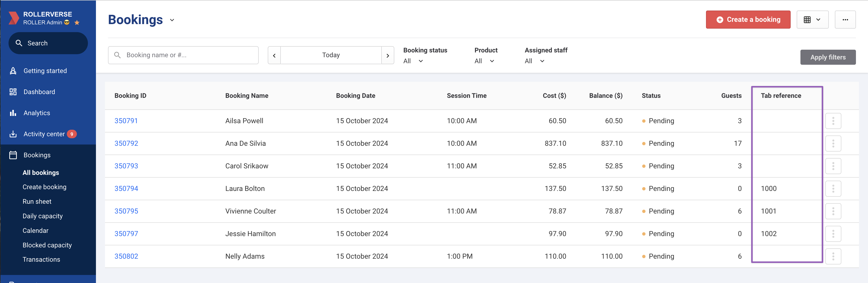
Task: Open the table view layout dropdown
Action: [x=812, y=20]
